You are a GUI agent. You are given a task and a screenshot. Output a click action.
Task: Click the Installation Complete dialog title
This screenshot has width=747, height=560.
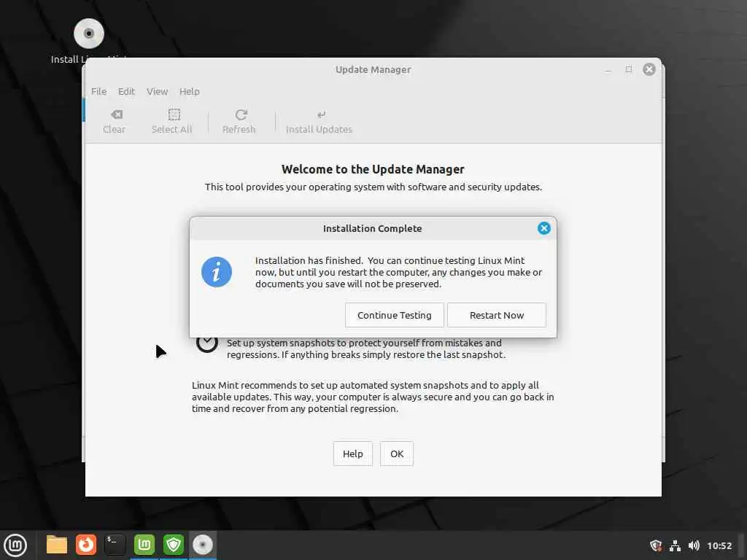tap(372, 228)
